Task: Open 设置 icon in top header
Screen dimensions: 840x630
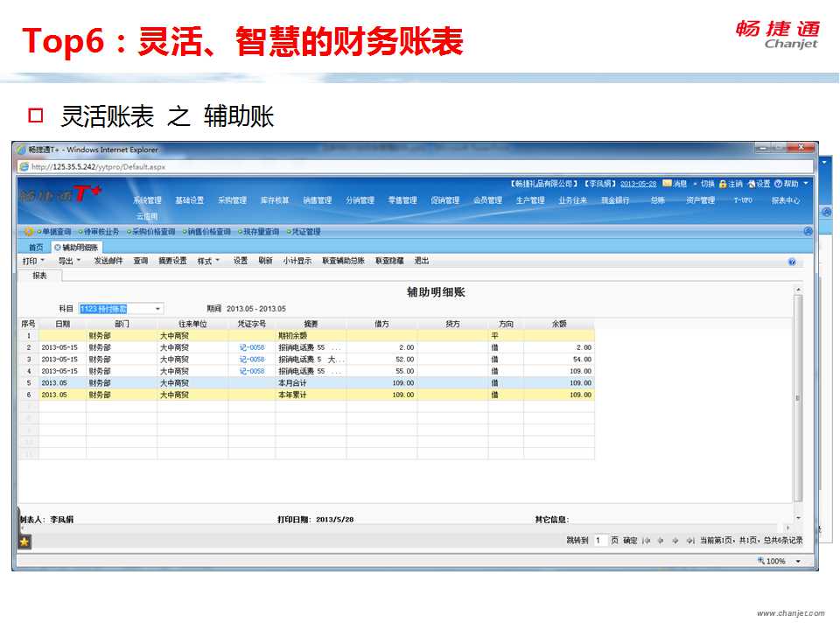Action: pos(751,184)
